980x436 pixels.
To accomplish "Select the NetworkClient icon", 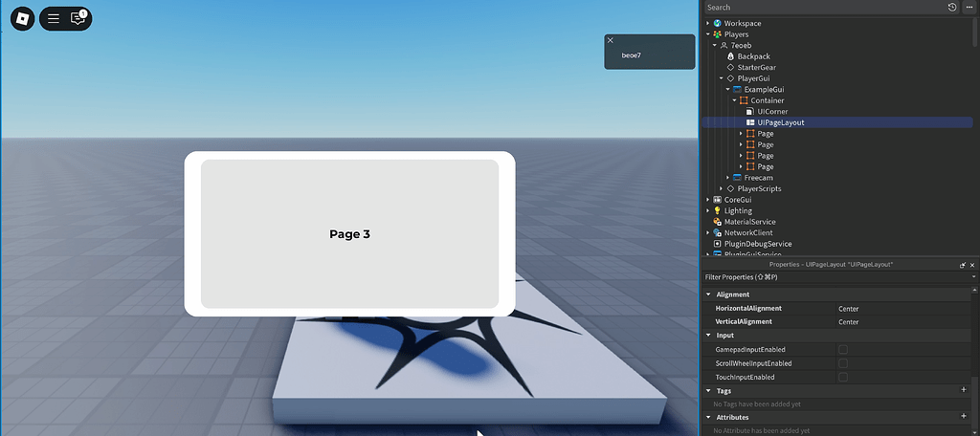I will click(718, 233).
